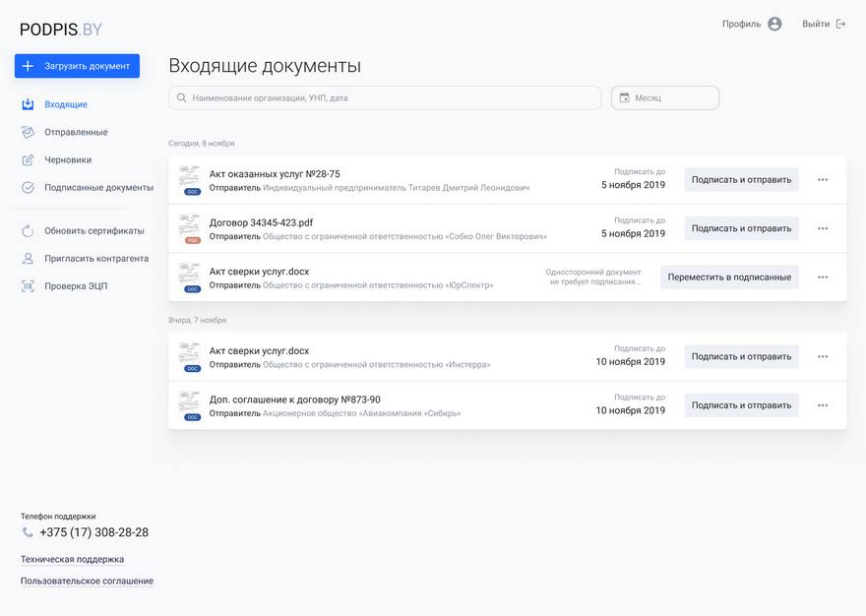Open the Месяц date filter
Screen dimensions: 866x616
click(x=665, y=98)
